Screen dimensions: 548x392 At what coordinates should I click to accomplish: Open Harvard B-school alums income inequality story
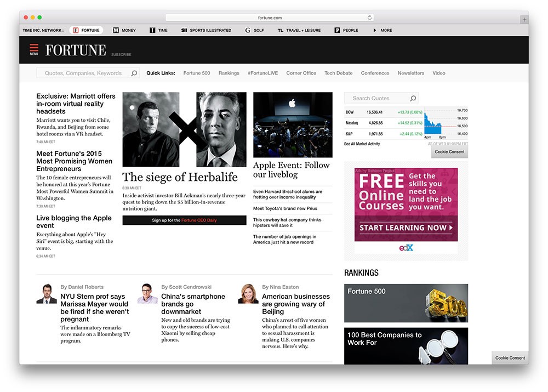coord(288,195)
